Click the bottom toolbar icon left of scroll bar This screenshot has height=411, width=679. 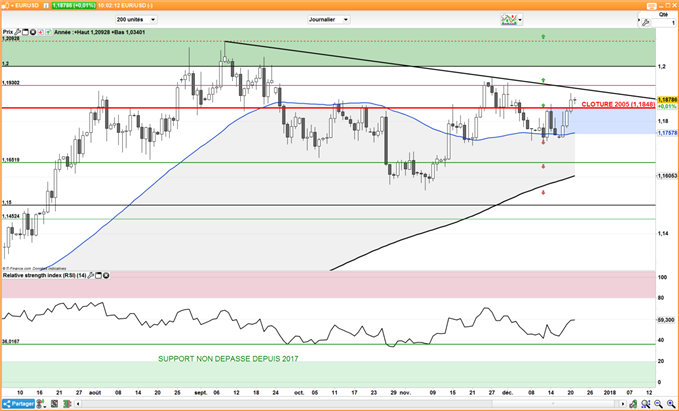tap(67, 404)
